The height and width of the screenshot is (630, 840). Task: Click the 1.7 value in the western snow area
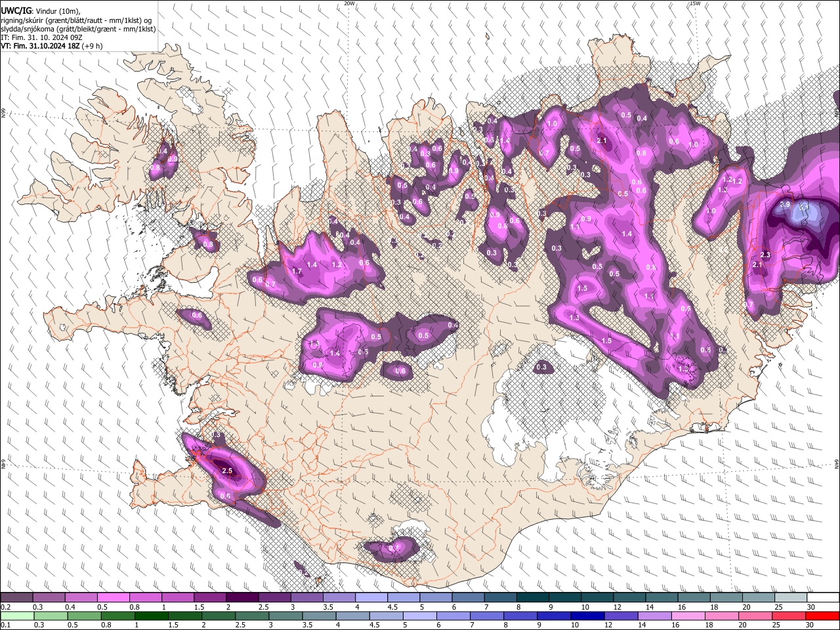[296, 271]
